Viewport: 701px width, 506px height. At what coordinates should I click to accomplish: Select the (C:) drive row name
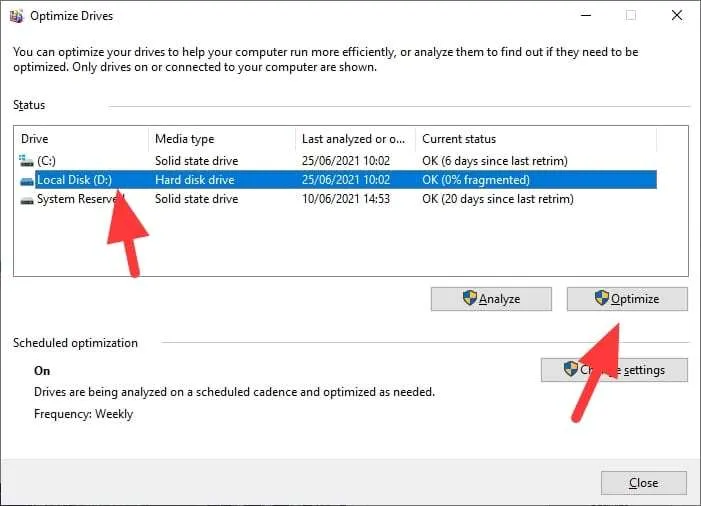click(46, 161)
